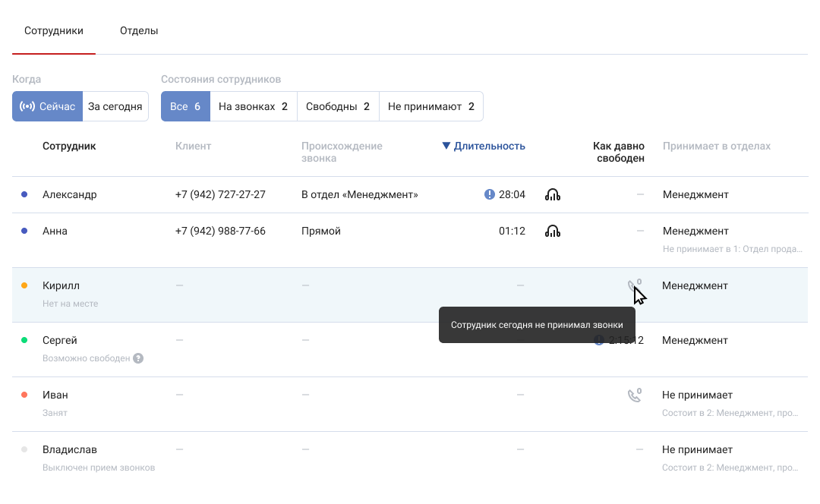Click orange status dot beside Кирилл
Screen dimensions: 820x504
click(x=24, y=286)
